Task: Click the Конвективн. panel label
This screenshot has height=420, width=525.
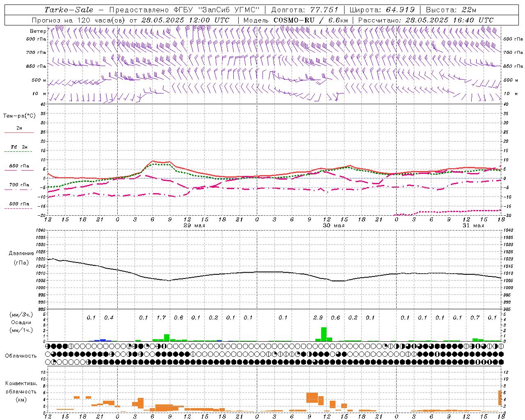Action: pyautogui.click(x=21, y=383)
